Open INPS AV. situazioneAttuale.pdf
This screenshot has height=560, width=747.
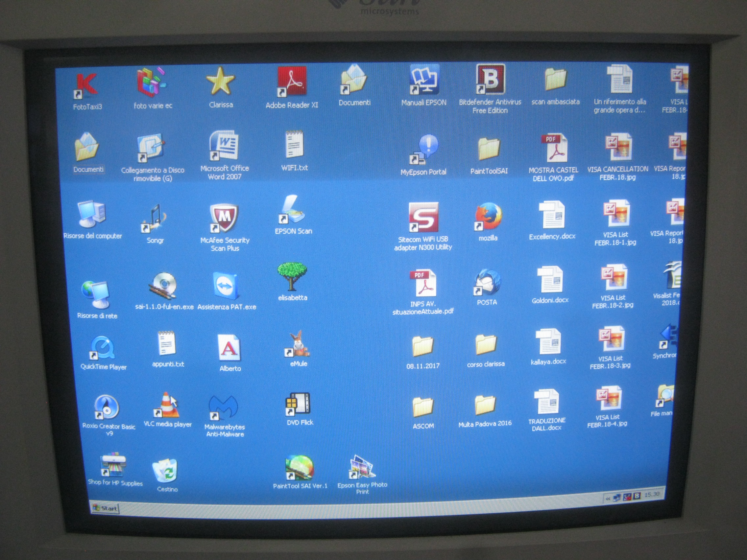[x=423, y=283]
